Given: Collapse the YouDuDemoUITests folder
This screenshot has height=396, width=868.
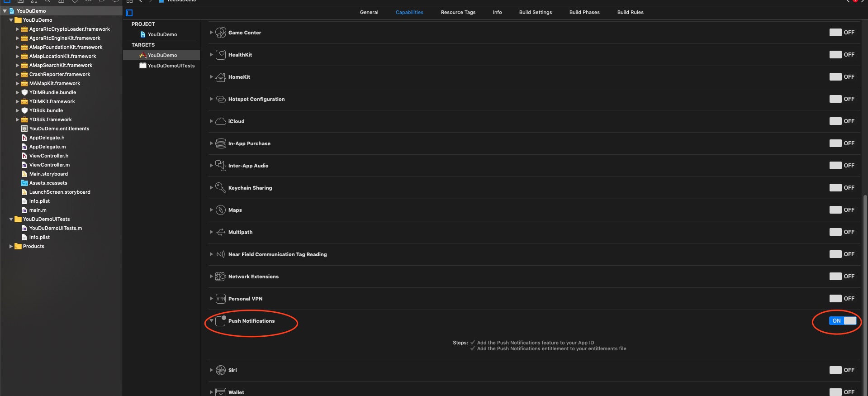Looking at the screenshot, I should (11, 219).
